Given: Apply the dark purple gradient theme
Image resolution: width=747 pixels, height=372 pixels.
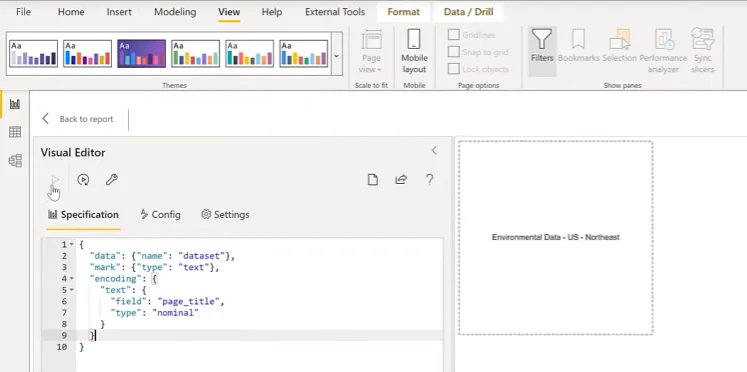Looking at the screenshot, I should [141, 53].
